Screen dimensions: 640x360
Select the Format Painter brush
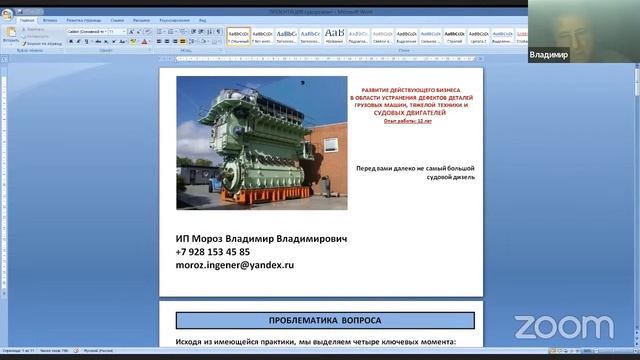[x=42, y=43]
